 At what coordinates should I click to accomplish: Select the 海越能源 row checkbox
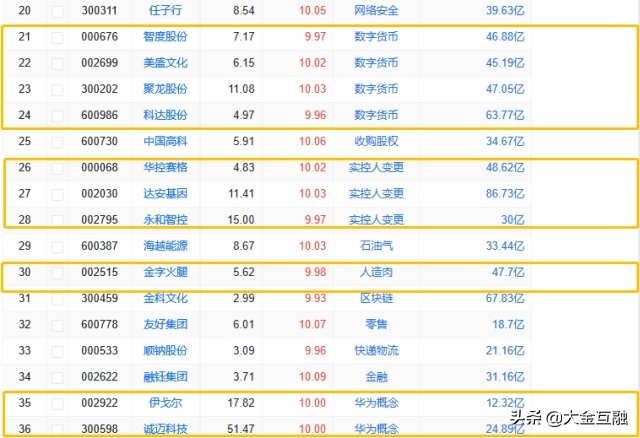pos(57,247)
